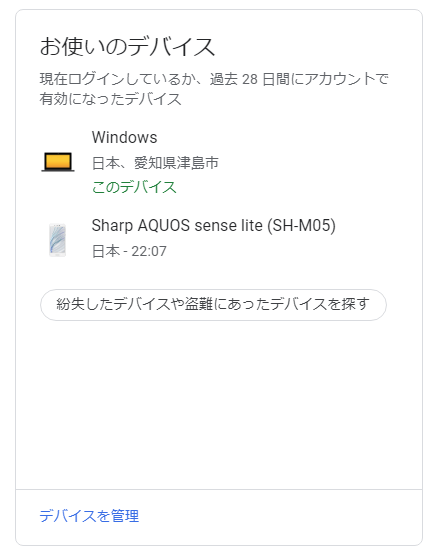Click the yellow laptop icon for Windows
436x551 pixels.
coord(58,162)
